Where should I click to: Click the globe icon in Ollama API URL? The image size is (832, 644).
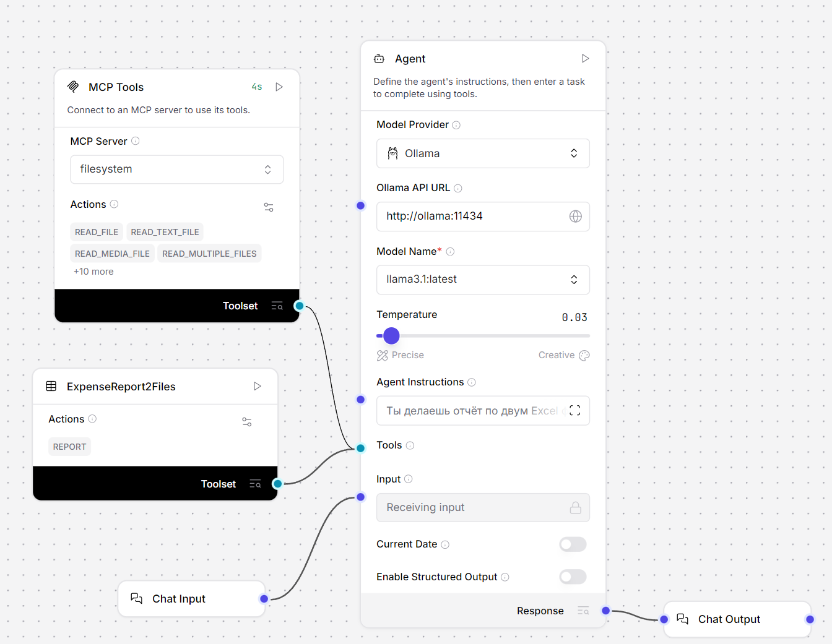(575, 217)
